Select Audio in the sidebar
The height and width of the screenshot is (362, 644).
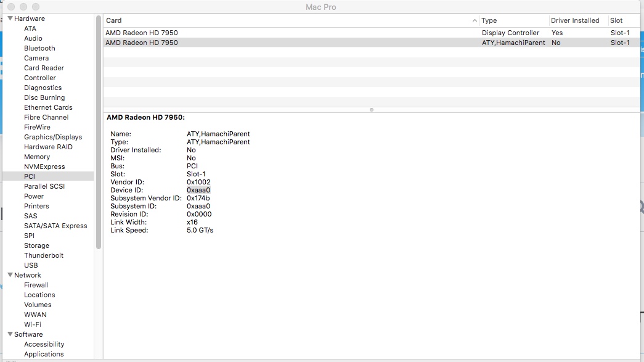pos(33,38)
